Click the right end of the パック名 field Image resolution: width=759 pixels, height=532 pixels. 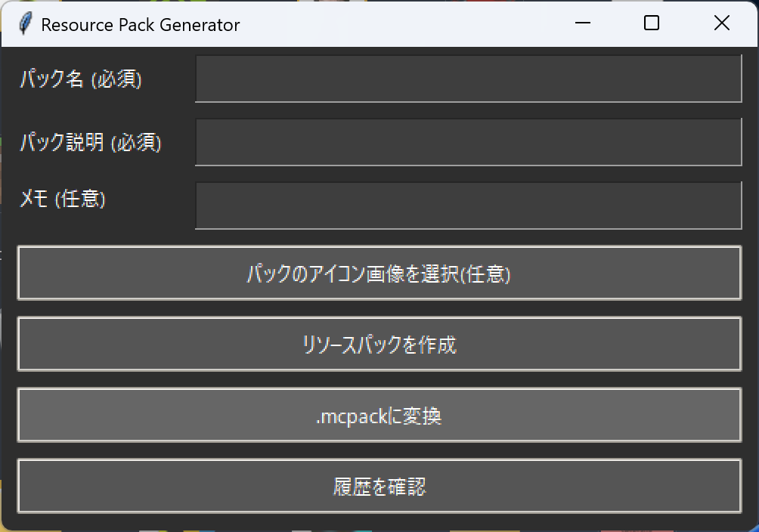pos(726,79)
